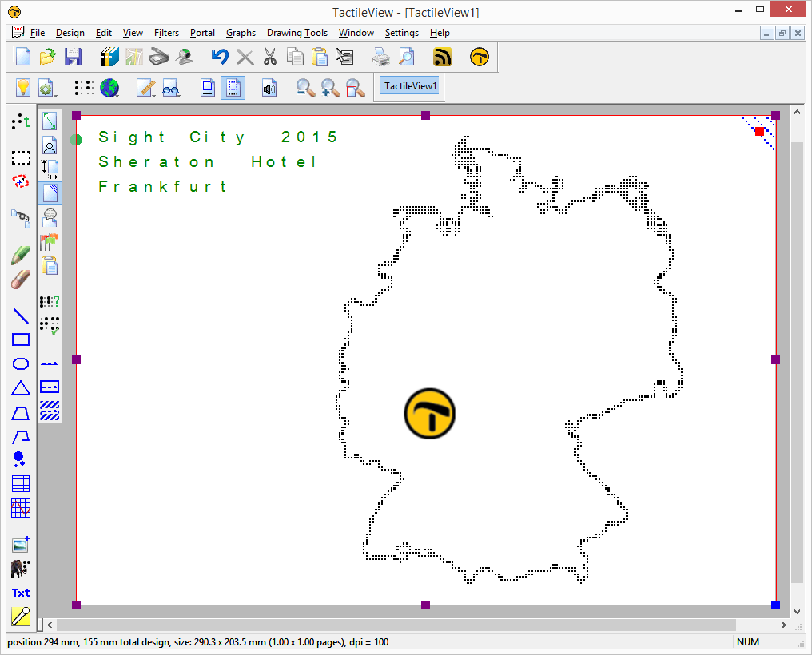This screenshot has height=655, width=812.
Task: Pick the ellipse shape tool
Action: point(21,364)
